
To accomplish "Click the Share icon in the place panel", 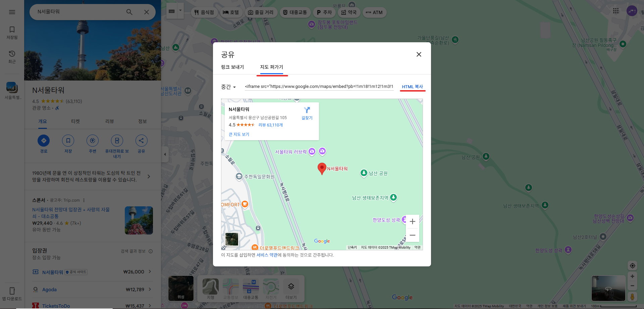I will (x=141, y=141).
